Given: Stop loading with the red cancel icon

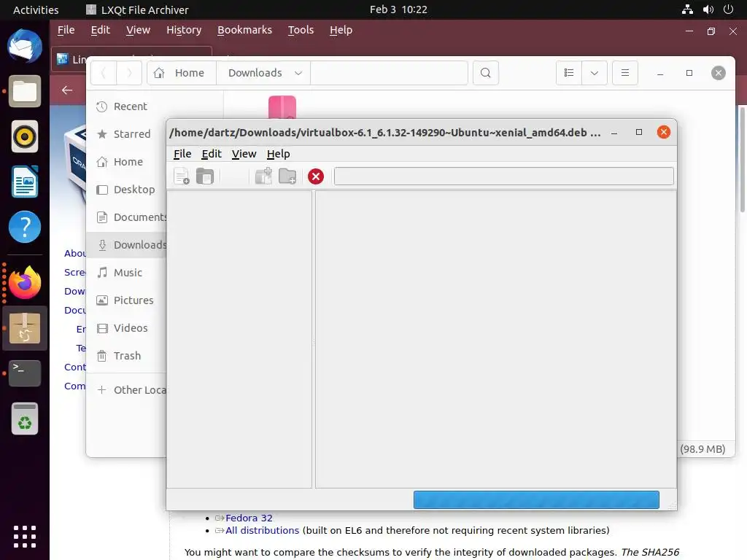Looking at the screenshot, I should [x=316, y=176].
